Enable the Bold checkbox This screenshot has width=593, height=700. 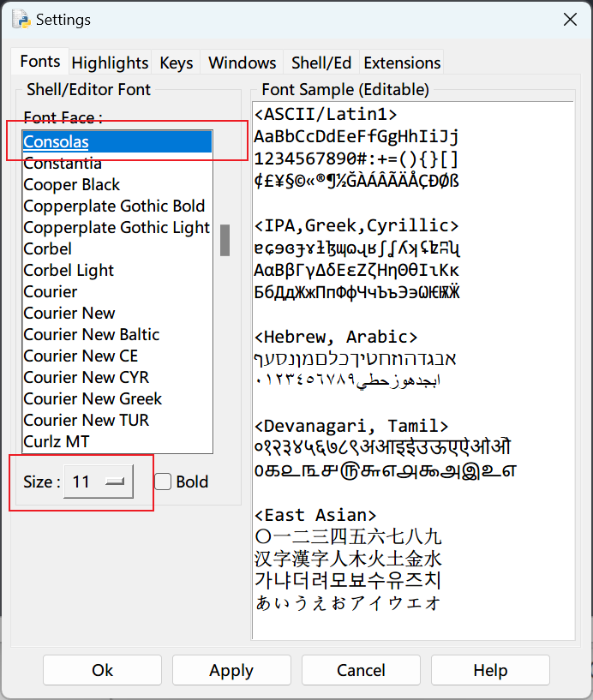pyautogui.click(x=163, y=482)
